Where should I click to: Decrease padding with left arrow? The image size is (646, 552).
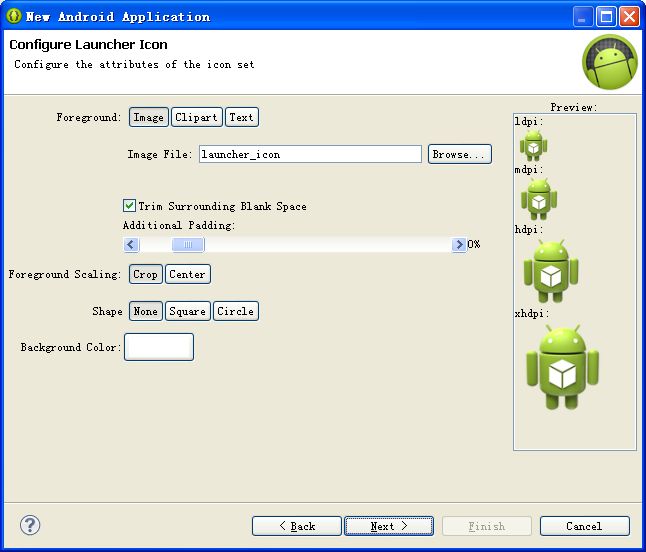click(x=131, y=245)
